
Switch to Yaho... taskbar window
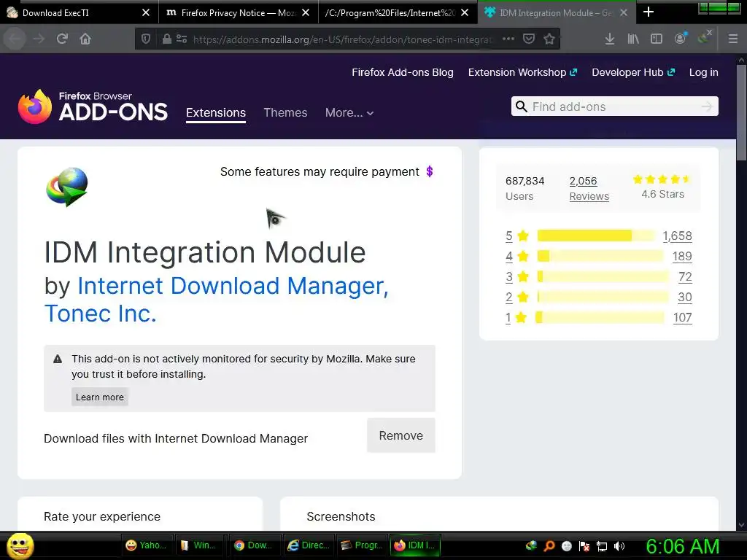[146, 545]
